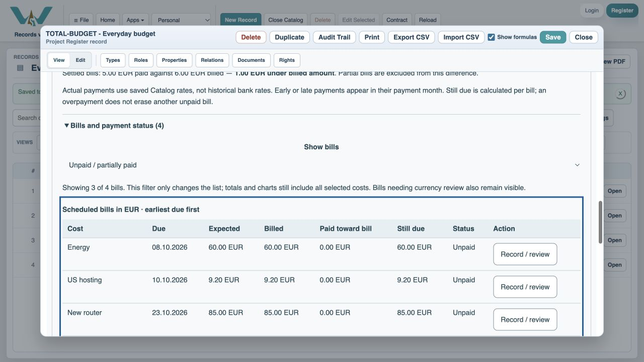Open the Apps dropdown menu
The height and width of the screenshot is (362, 644).
(135, 20)
